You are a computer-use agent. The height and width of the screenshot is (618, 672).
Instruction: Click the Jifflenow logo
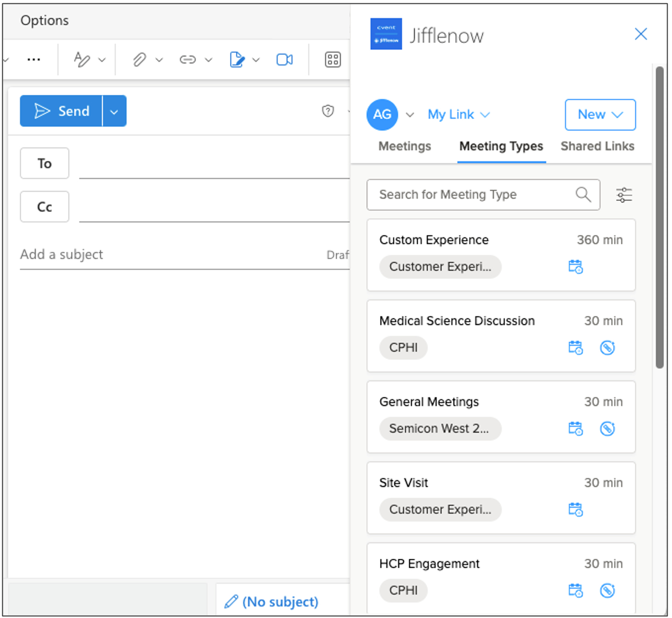pyautogui.click(x=386, y=34)
